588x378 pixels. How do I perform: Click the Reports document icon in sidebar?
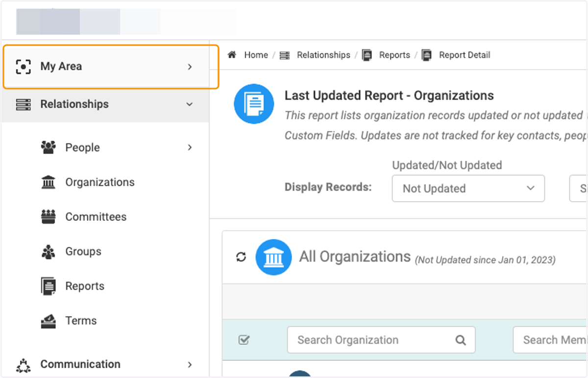point(49,286)
